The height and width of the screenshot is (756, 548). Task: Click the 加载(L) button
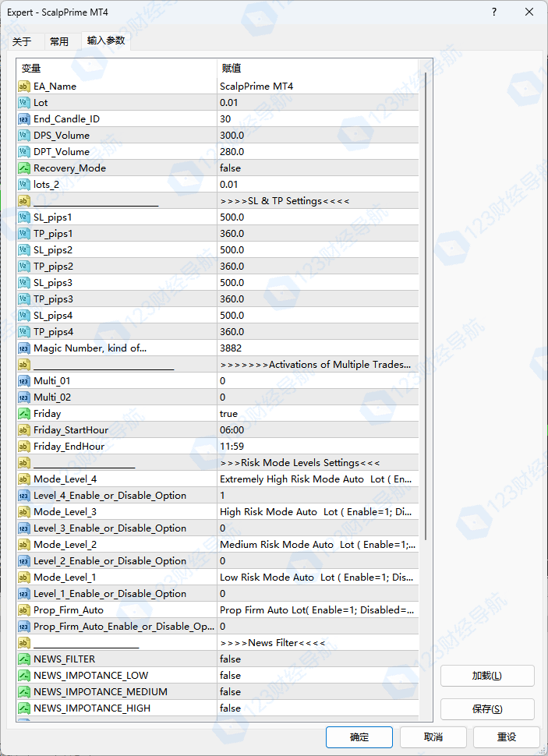coord(487,676)
